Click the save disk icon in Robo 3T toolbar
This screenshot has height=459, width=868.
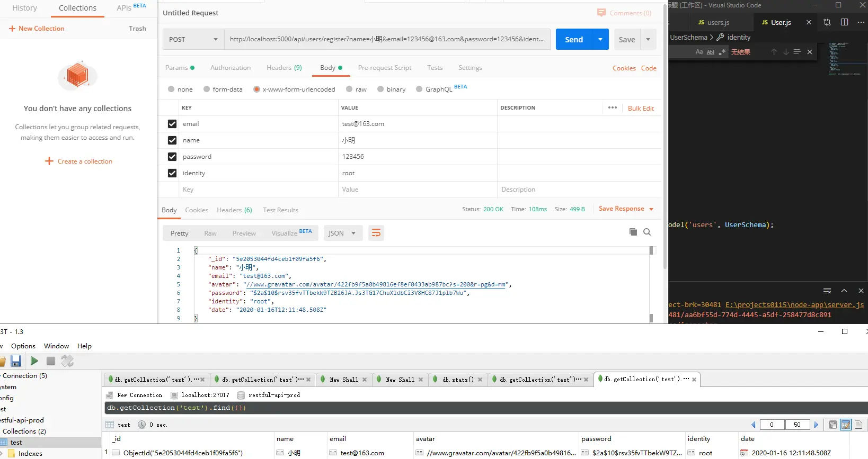[x=16, y=361]
